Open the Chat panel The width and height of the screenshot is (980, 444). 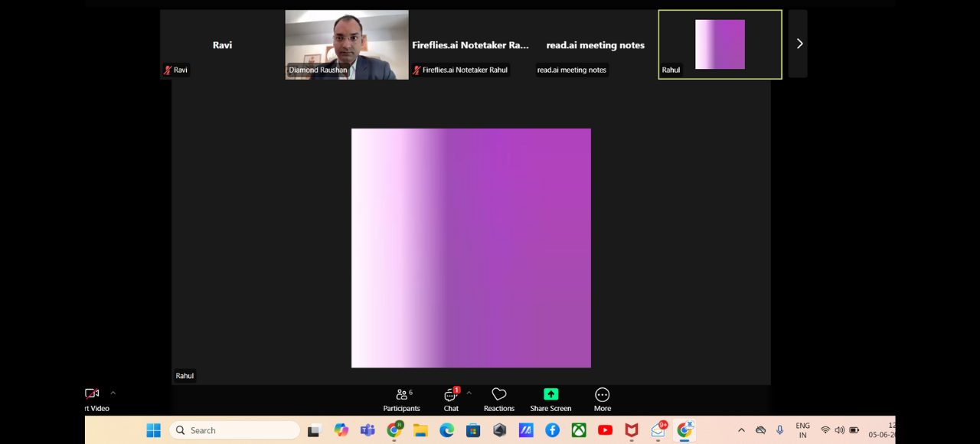pos(451,400)
